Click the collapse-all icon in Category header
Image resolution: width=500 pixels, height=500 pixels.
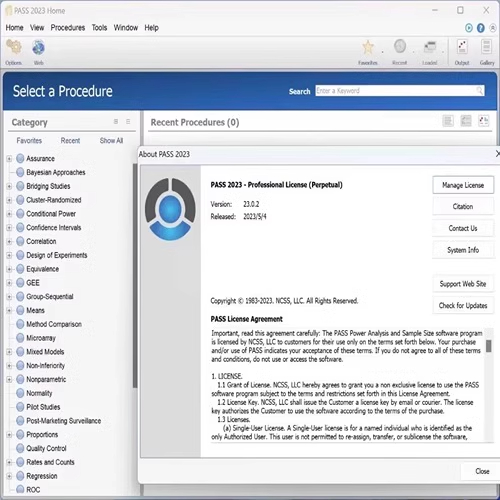click(128, 122)
